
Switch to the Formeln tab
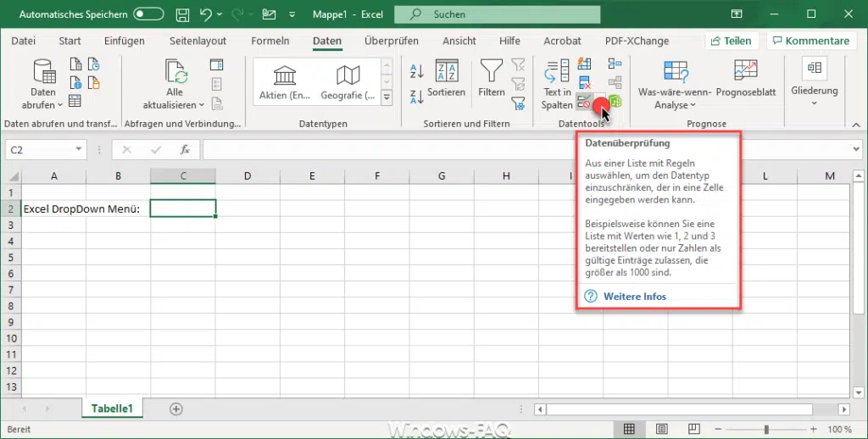click(x=270, y=41)
